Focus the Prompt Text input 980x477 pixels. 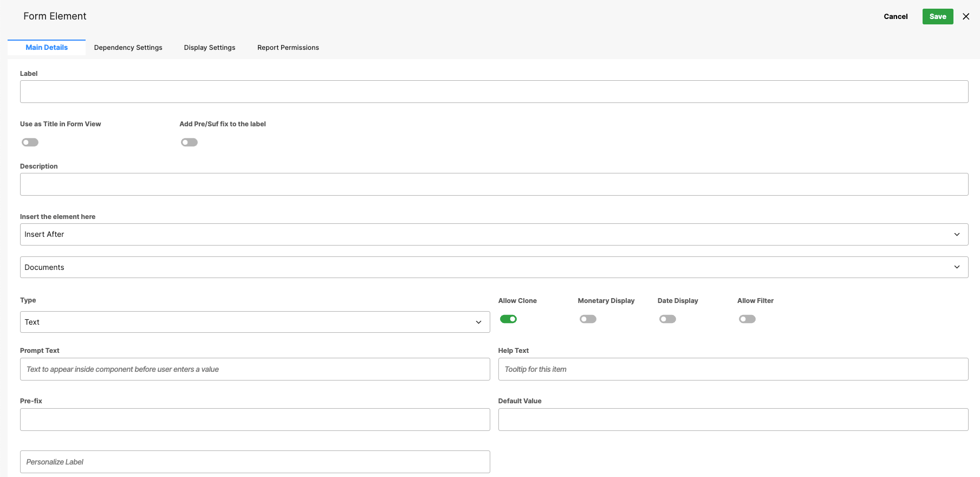[x=255, y=369]
